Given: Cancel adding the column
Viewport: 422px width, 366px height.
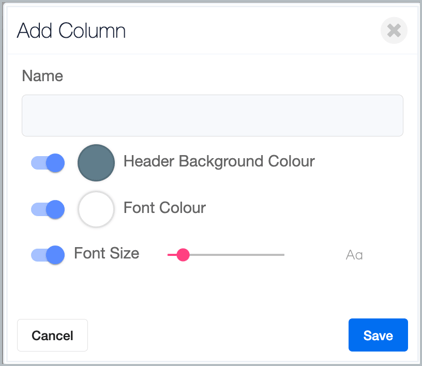Looking at the screenshot, I should click(x=52, y=335).
